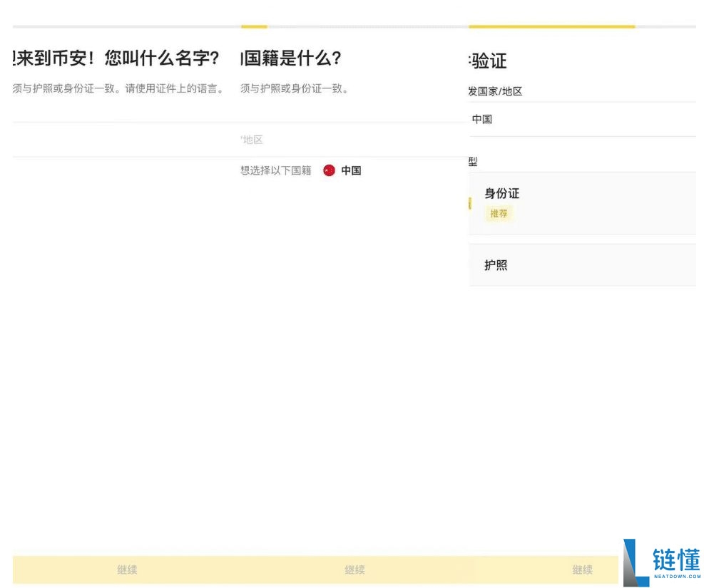Click the 推荐 recommended badge
This screenshot has height=588, width=704.
coord(499,214)
